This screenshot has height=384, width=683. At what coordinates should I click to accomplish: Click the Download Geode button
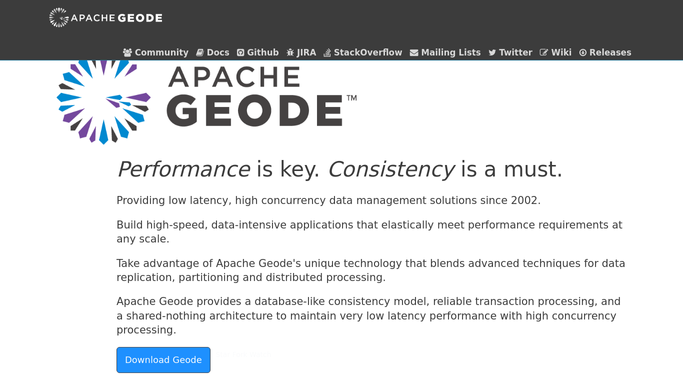point(163,360)
